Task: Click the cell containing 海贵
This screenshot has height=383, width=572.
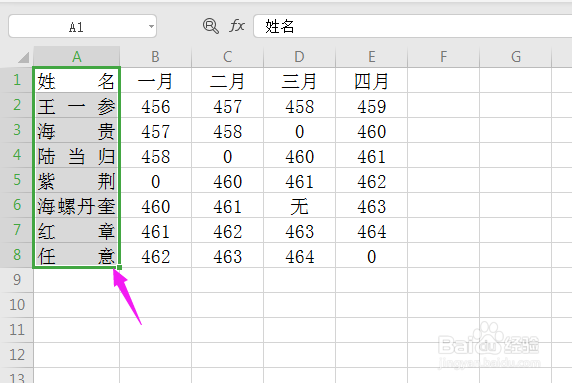Action: (77, 130)
